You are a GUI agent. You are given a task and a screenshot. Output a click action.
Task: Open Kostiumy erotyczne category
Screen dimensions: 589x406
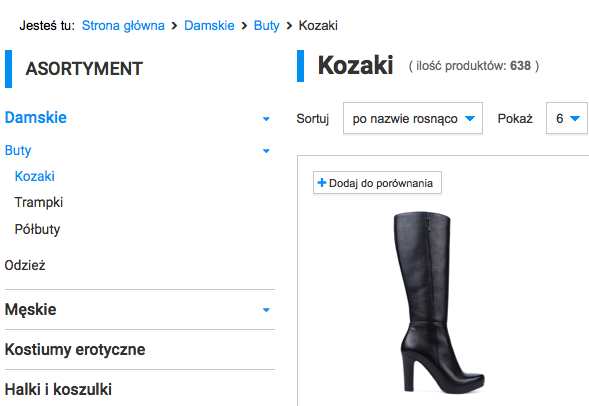[x=75, y=350]
